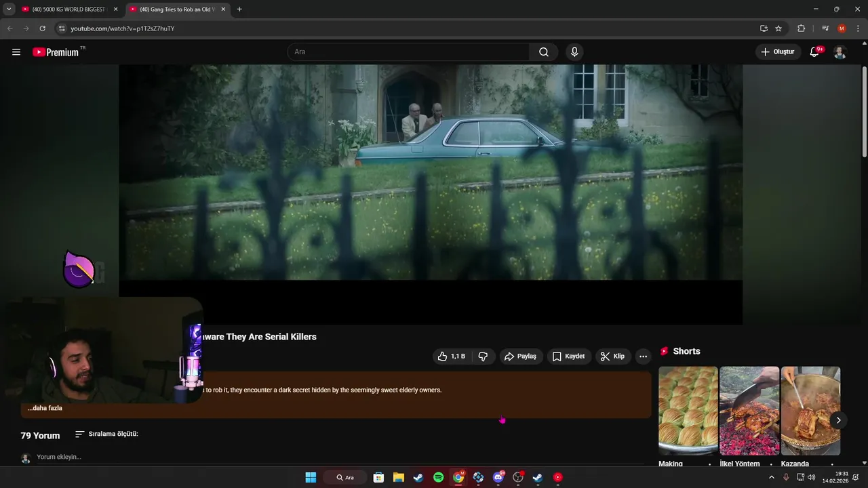Image resolution: width=868 pixels, height=488 pixels.
Task: Reload the YouTube page
Action: [x=42, y=28]
